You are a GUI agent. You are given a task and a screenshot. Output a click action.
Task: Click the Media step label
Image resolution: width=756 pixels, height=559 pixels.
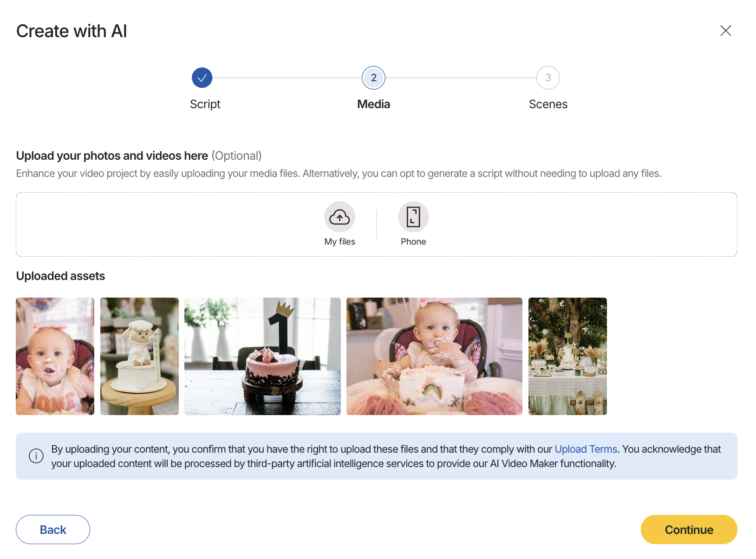click(373, 104)
